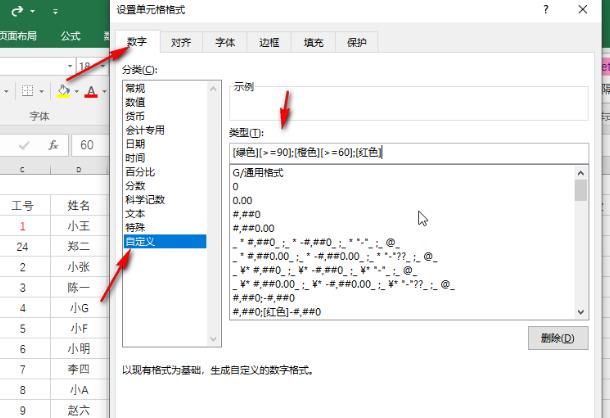
Task: Click the 类型 format code input field
Action: [409, 153]
